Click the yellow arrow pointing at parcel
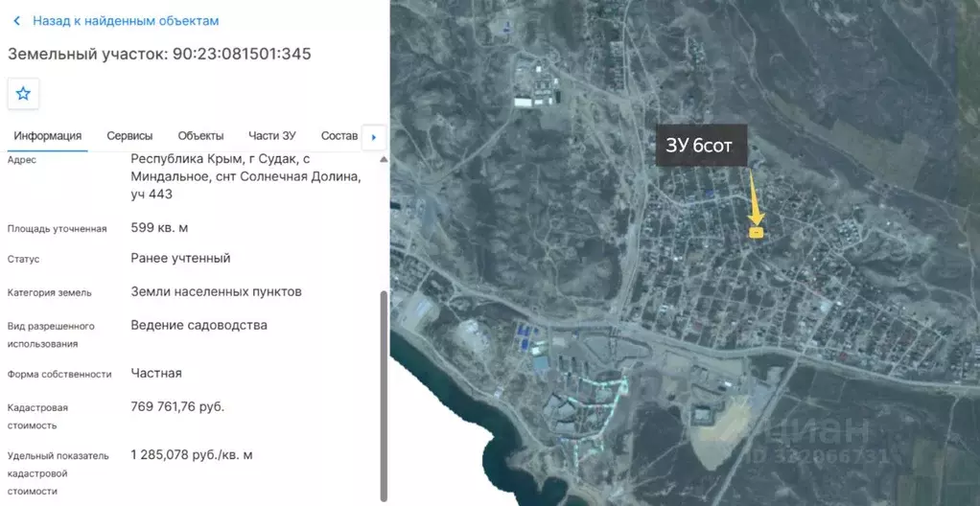Viewport: 980px width, 506px height. pyautogui.click(x=755, y=200)
